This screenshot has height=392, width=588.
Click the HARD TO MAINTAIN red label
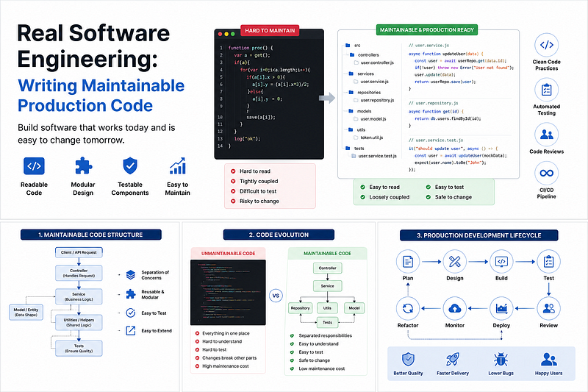tap(270, 30)
